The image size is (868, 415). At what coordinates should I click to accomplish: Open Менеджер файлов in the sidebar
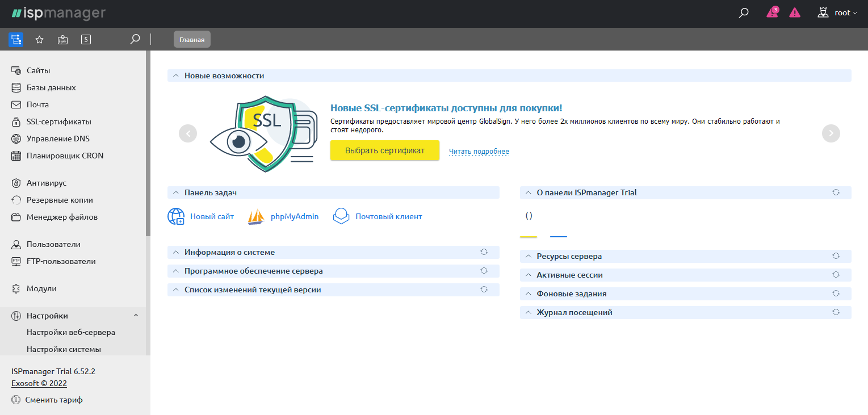(x=62, y=217)
